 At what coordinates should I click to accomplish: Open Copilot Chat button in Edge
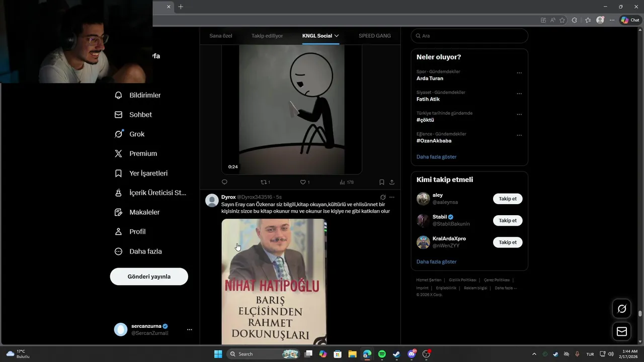(x=630, y=20)
